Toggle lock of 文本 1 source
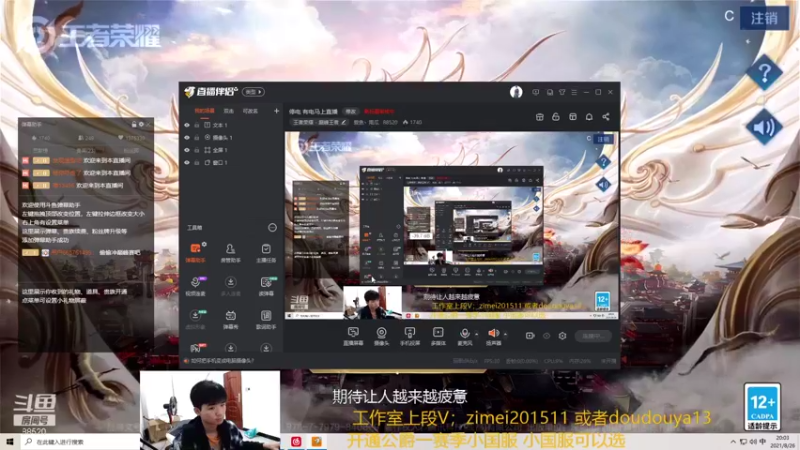Image resolution: width=800 pixels, height=450 pixels. 196,125
